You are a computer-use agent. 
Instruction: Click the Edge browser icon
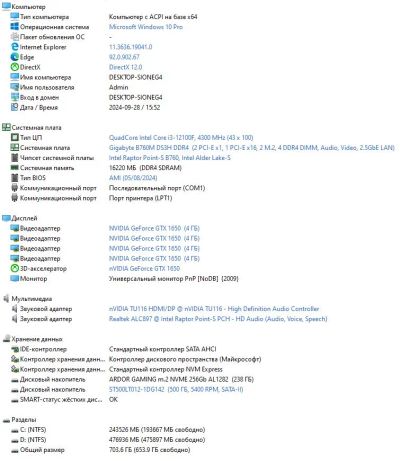[14, 57]
